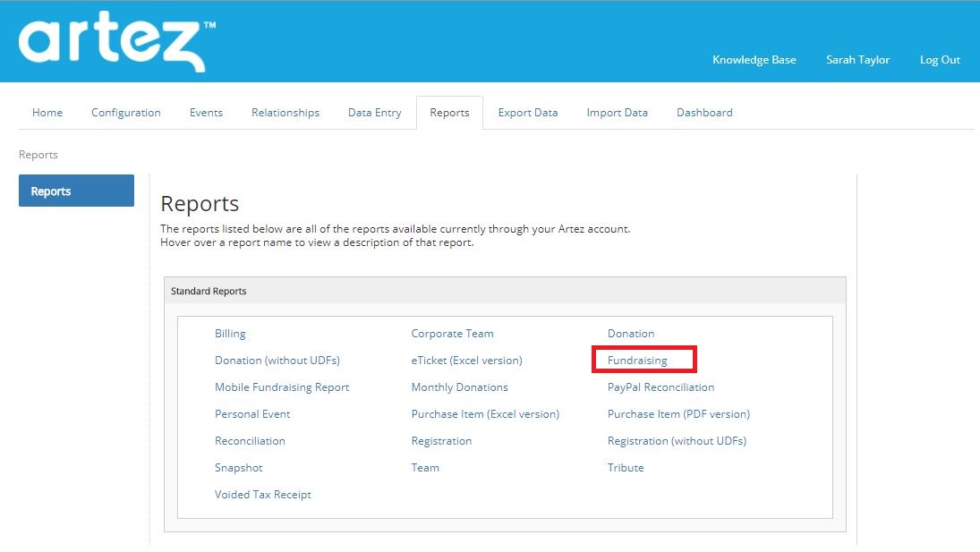Open the Dashboard tab

[704, 113]
